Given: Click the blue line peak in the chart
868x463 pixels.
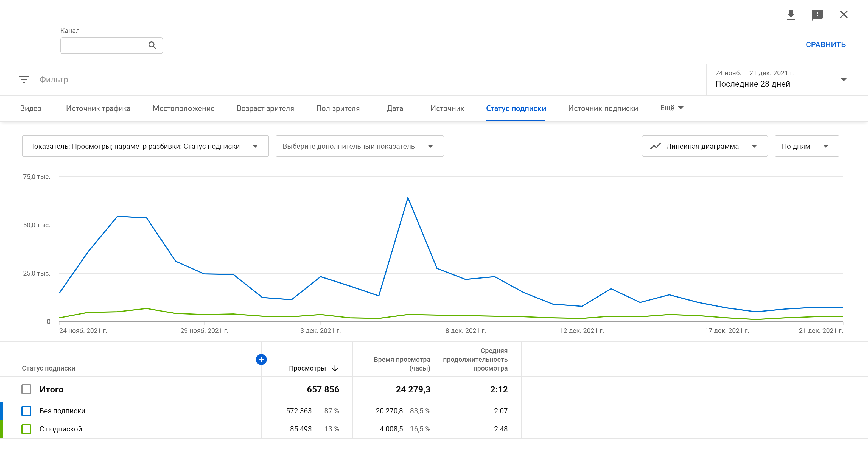Looking at the screenshot, I should (408, 197).
